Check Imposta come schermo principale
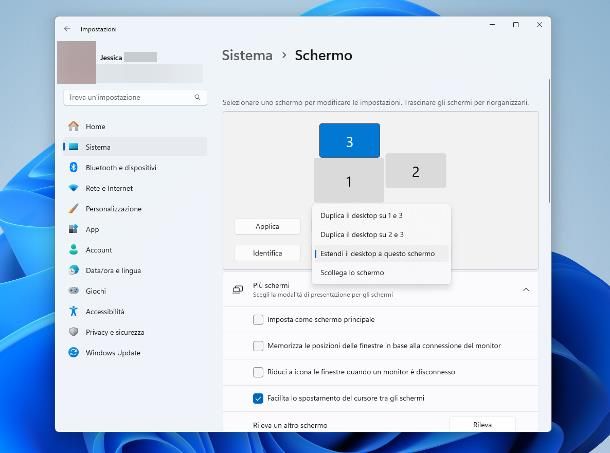 [258, 320]
